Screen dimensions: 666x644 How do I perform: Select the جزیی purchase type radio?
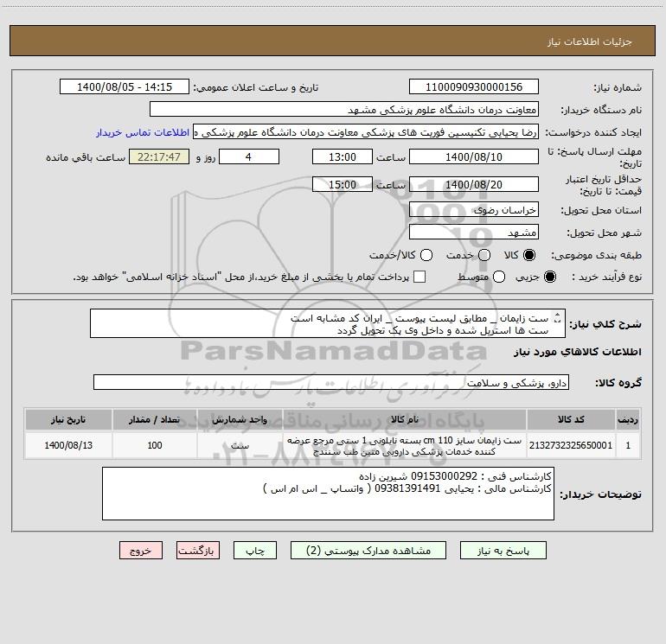(x=549, y=277)
